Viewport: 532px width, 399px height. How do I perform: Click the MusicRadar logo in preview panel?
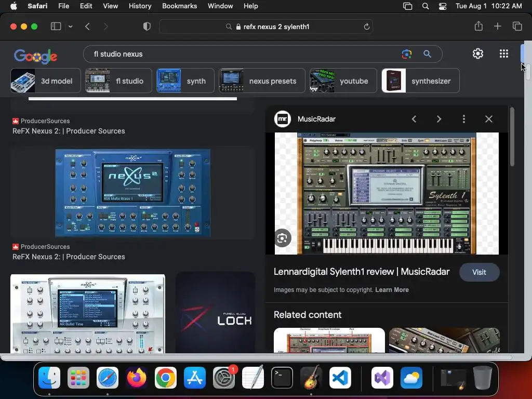(x=282, y=119)
